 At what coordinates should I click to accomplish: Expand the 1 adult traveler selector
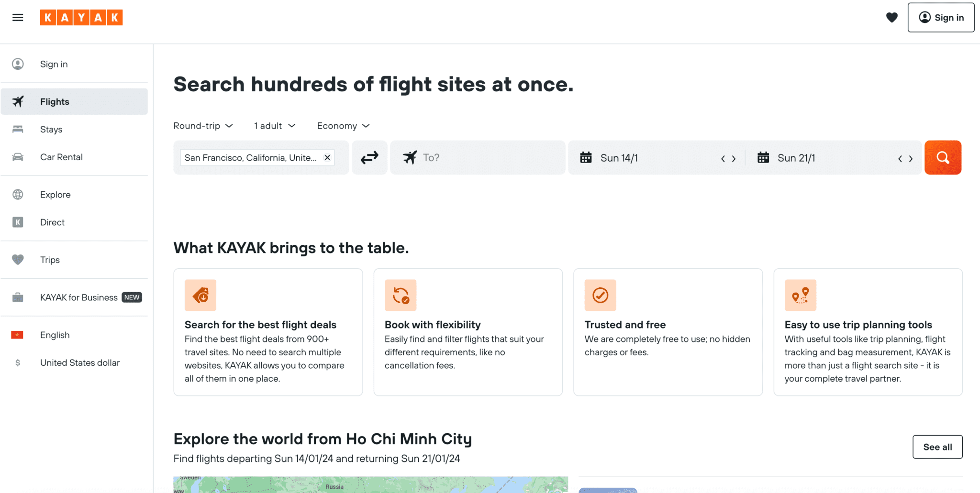click(x=273, y=125)
